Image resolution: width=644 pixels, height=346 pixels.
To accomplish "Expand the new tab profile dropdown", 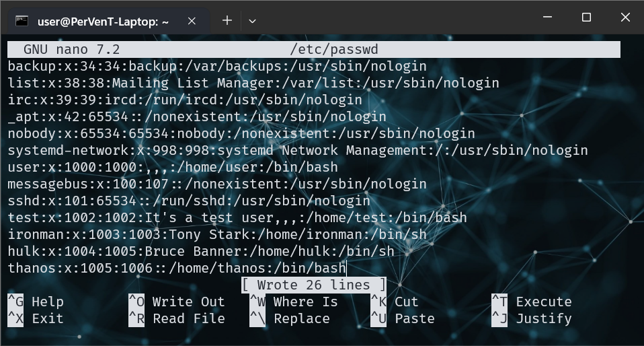I will click(252, 21).
